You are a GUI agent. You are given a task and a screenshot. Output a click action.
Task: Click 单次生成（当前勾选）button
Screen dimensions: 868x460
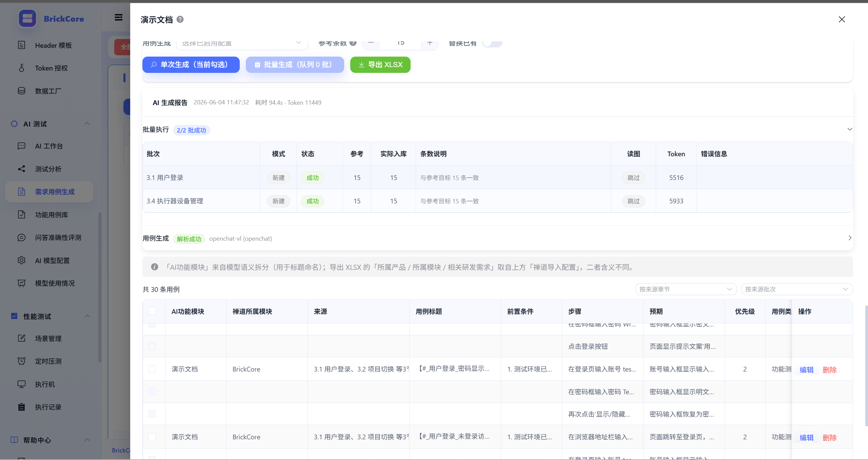191,64
